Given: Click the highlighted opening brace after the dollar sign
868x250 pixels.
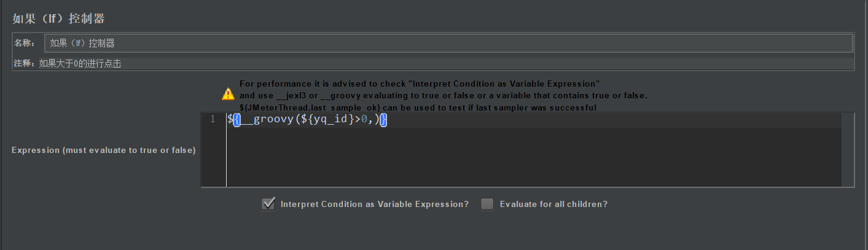Looking at the screenshot, I should point(237,120).
